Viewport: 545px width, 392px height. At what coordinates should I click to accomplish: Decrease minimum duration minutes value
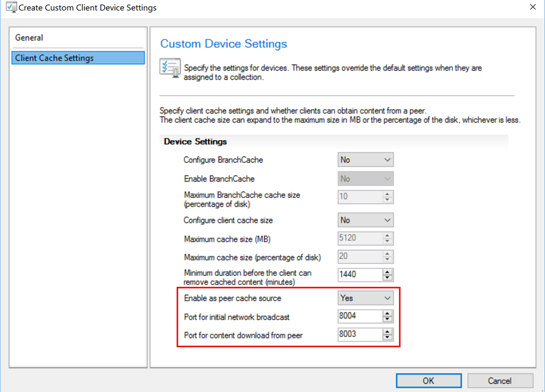click(387, 278)
